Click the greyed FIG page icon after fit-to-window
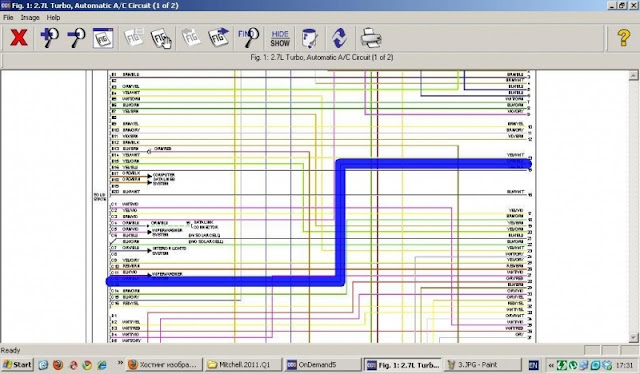This screenshot has width=640, height=374. pyautogui.click(x=134, y=38)
